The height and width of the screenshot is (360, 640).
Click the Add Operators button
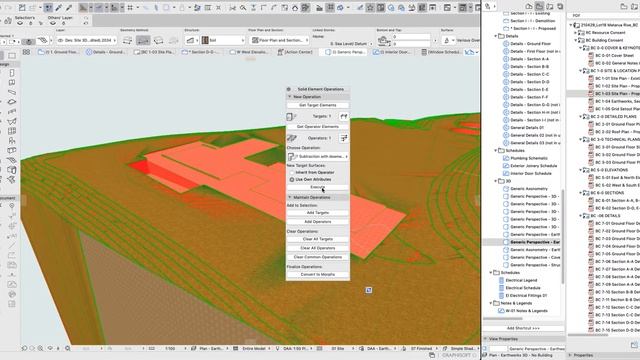pyautogui.click(x=318, y=222)
